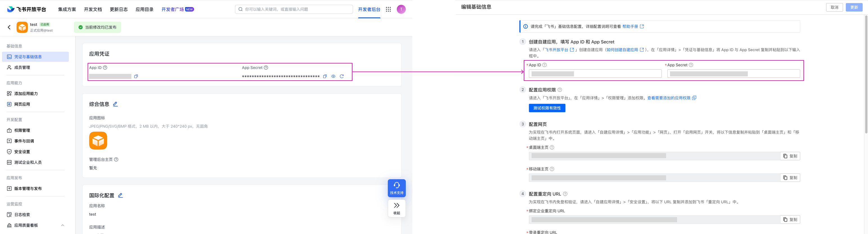Open the 查看需要添加的应用权限 link
Screen dimensions: 868x234
671,98
